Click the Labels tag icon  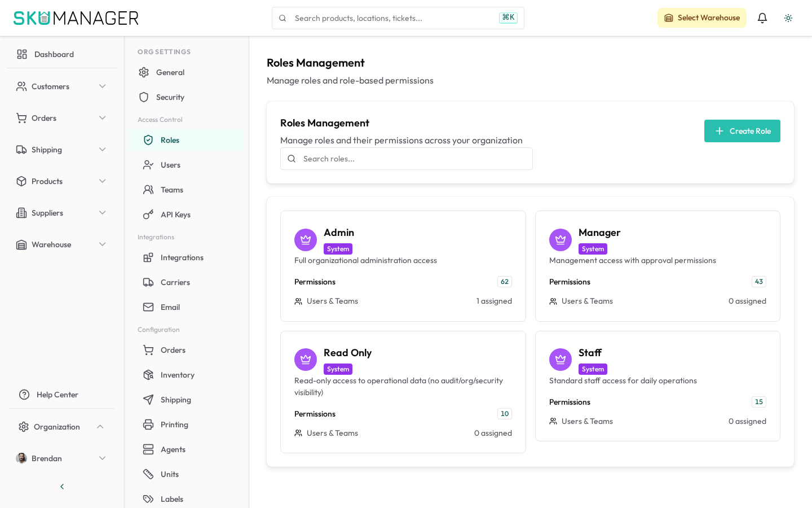pos(148,499)
